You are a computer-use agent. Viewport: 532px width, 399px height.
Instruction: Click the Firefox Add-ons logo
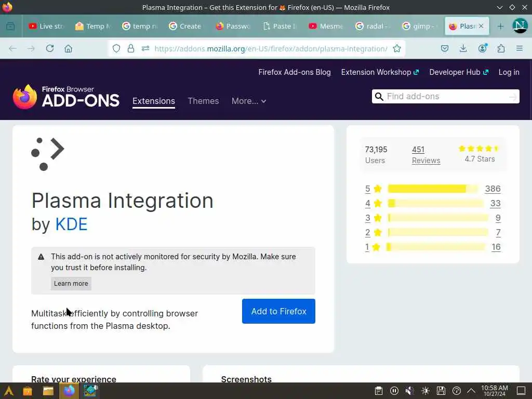click(66, 97)
